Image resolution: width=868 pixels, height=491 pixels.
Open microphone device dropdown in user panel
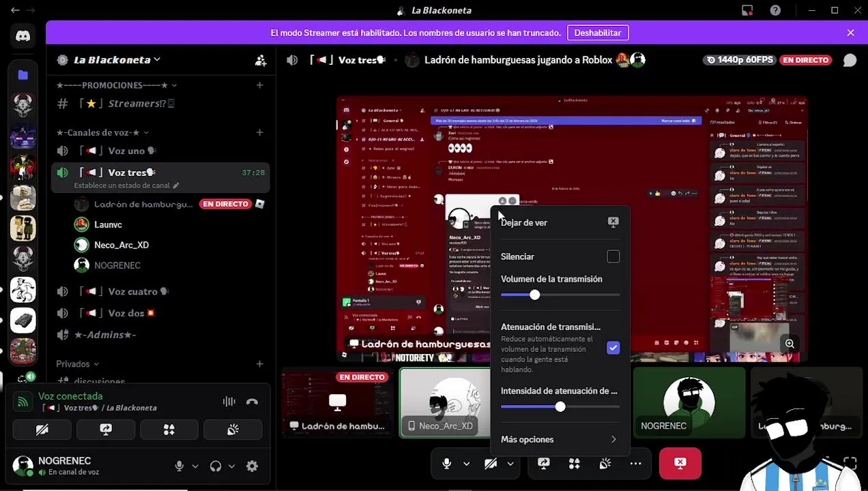(195, 466)
